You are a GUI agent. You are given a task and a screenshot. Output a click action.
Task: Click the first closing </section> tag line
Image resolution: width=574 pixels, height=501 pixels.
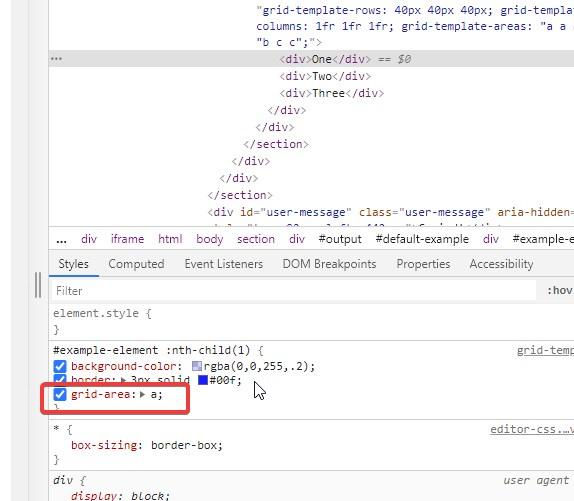click(x=276, y=144)
